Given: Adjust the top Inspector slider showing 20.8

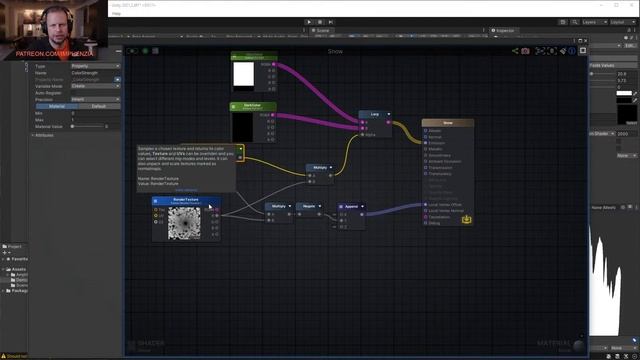Looking at the screenshot, I should (x=602, y=74).
